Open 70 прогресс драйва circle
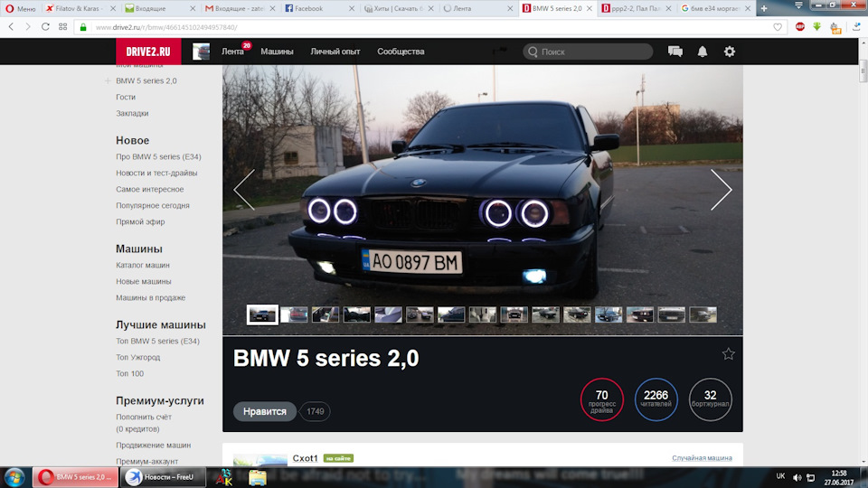Screen dimensions: 868x488 tap(602, 399)
